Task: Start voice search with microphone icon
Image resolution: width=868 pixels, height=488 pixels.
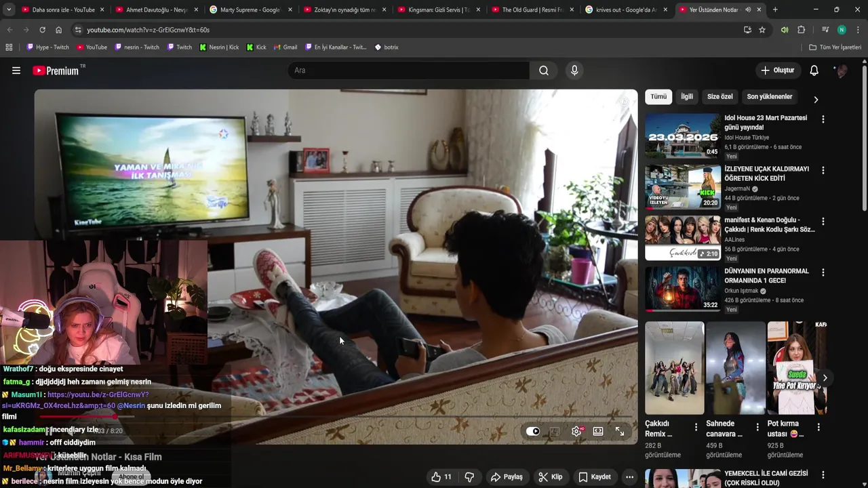Action: [x=574, y=70]
